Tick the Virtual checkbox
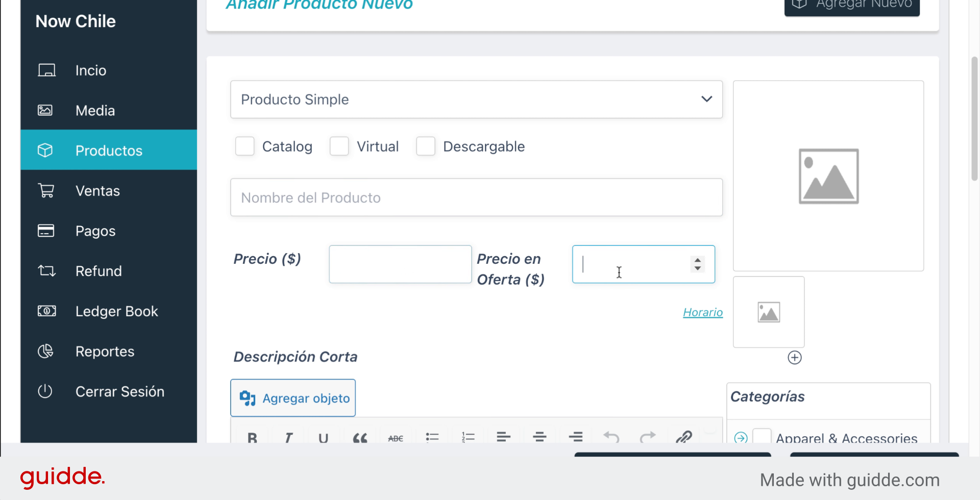The width and height of the screenshot is (980, 500). point(339,146)
